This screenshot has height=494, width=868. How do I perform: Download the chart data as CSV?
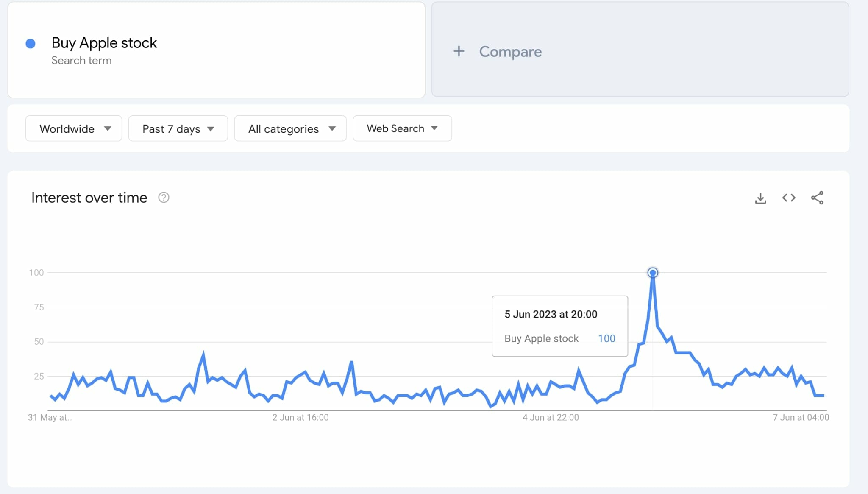pos(760,198)
